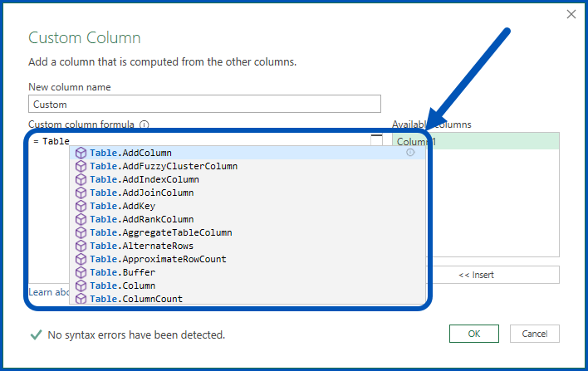This screenshot has width=588, height=371.
Task: Close the Custom Column dialog with X
Action: coord(571,14)
